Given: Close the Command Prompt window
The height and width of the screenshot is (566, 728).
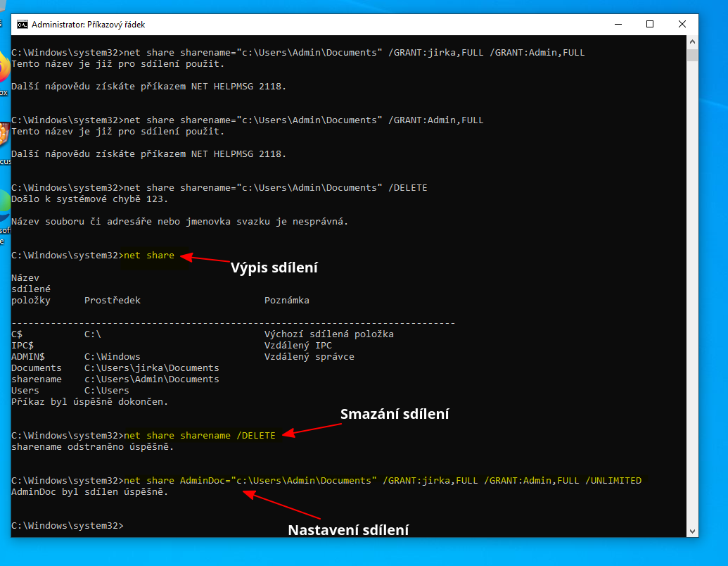Looking at the screenshot, I should 682,23.
